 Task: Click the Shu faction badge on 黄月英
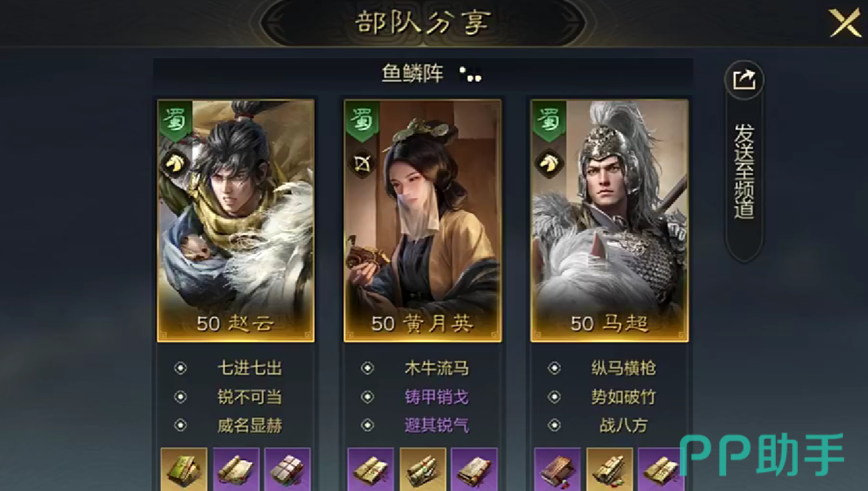pyautogui.click(x=362, y=120)
